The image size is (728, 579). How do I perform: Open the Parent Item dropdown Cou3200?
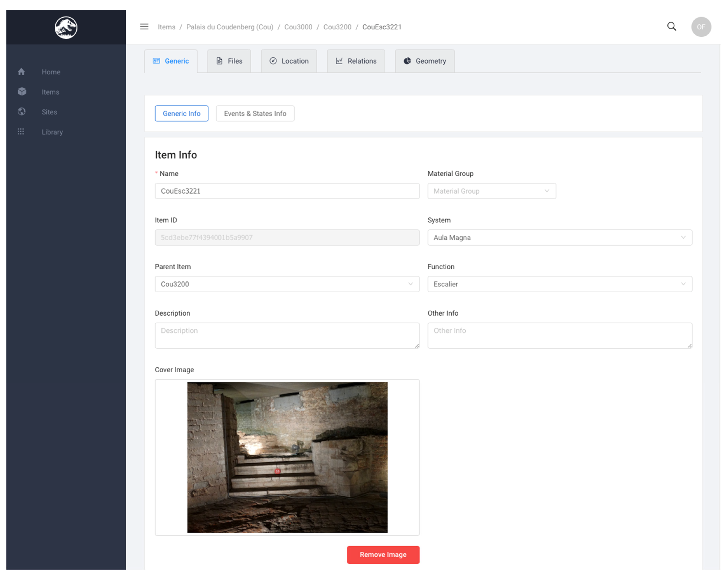pos(287,284)
